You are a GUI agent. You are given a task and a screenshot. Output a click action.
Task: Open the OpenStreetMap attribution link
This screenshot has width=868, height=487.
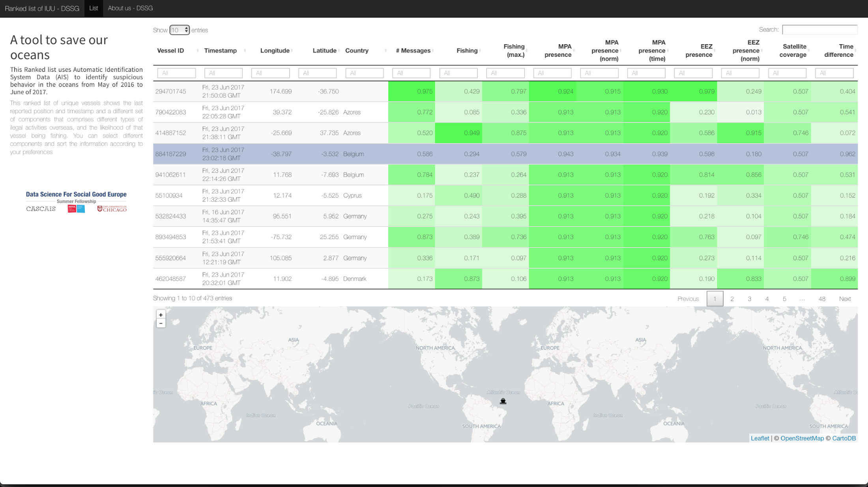point(802,438)
